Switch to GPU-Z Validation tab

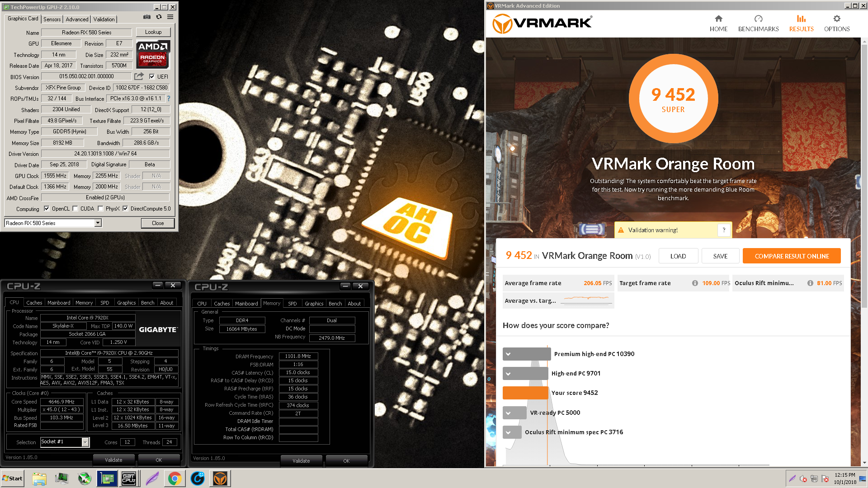(104, 19)
